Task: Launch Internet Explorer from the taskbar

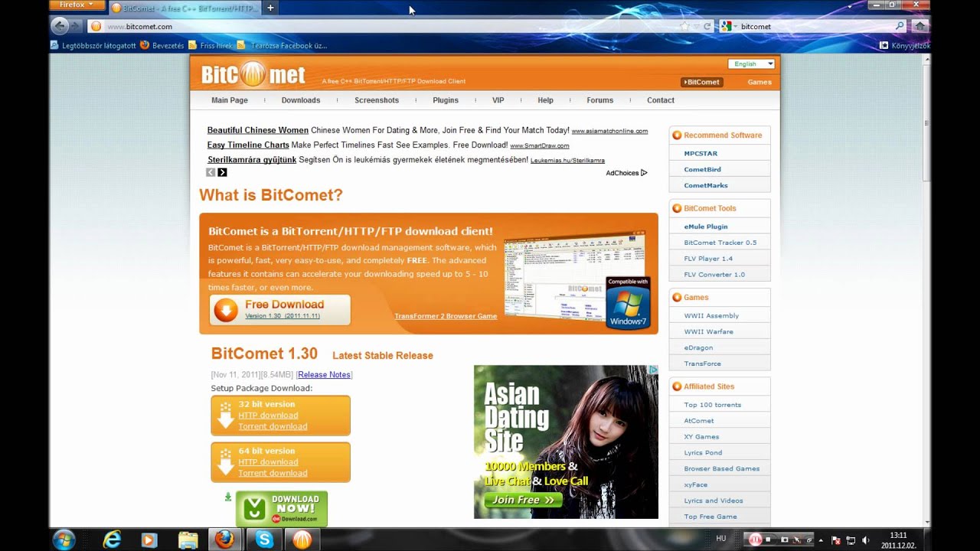Action: click(113, 540)
